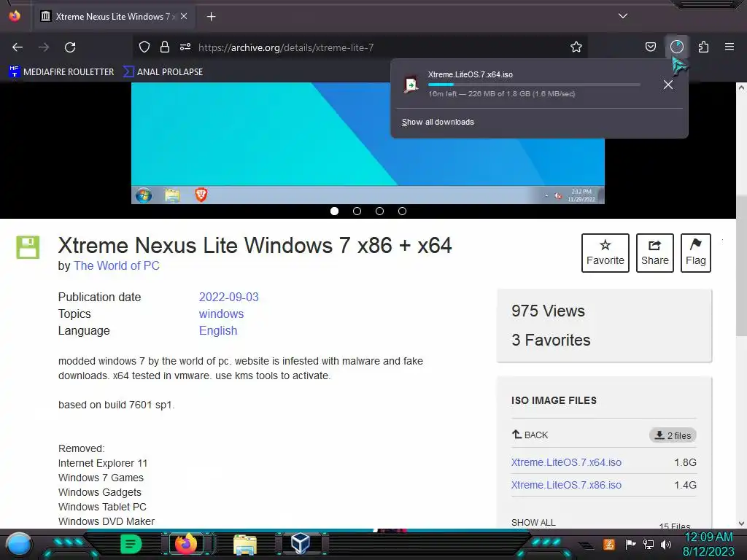Click the page vertical scrollbar thumb

pyautogui.click(x=741, y=265)
